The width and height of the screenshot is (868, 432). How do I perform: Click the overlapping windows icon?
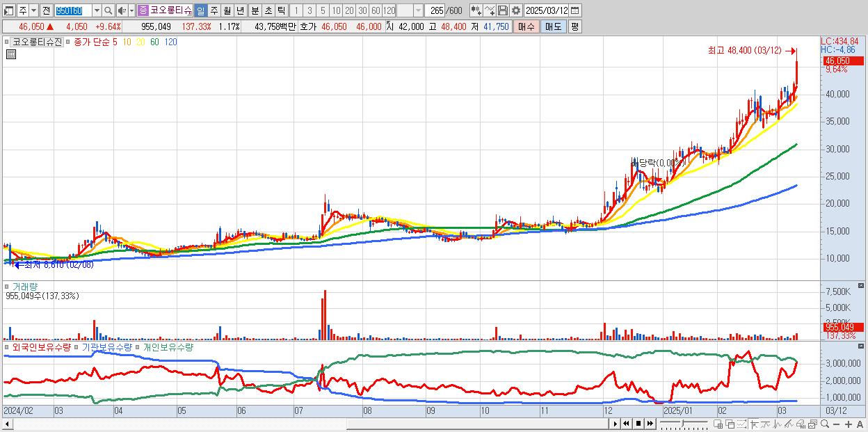730,424
